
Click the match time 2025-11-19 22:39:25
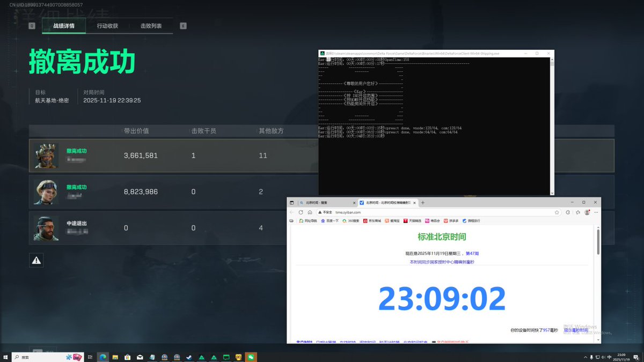pyautogui.click(x=112, y=100)
